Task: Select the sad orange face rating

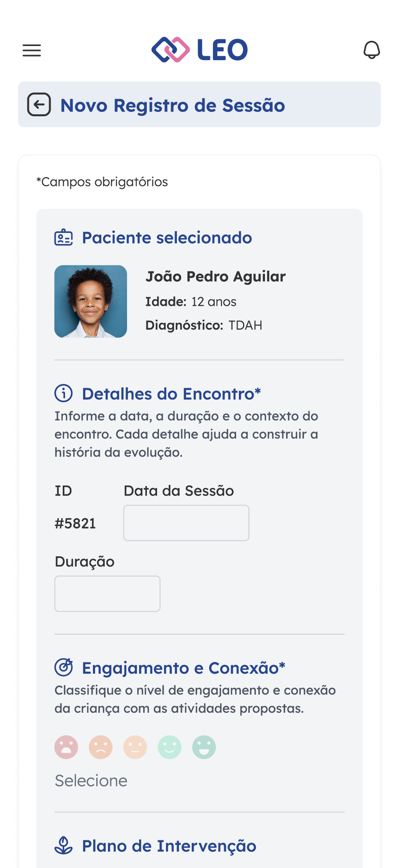Action: [x=101, y=747]
